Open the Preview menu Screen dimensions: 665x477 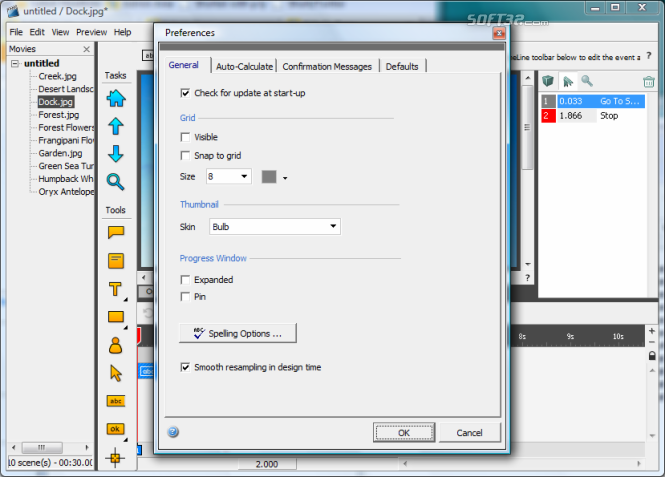click(92, 32)
